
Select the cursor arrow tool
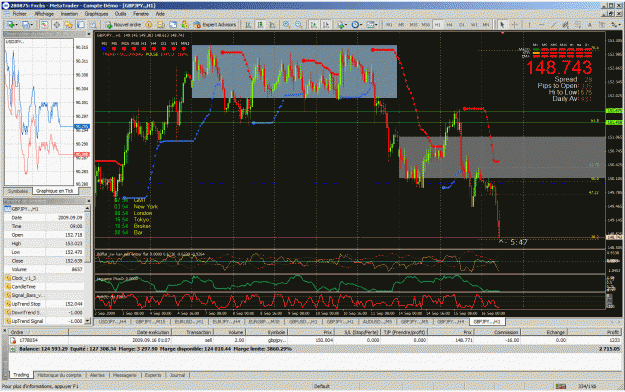click(x=502, y=25)
